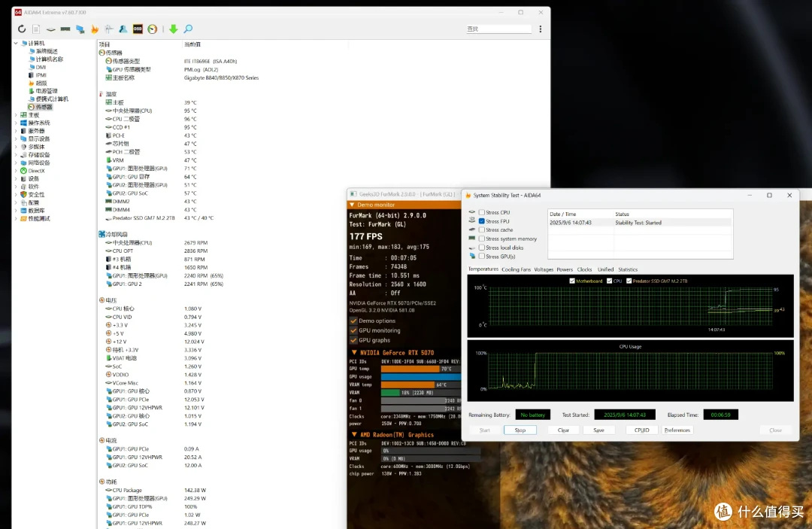Switch to the Statistics tab

point(628,269)
